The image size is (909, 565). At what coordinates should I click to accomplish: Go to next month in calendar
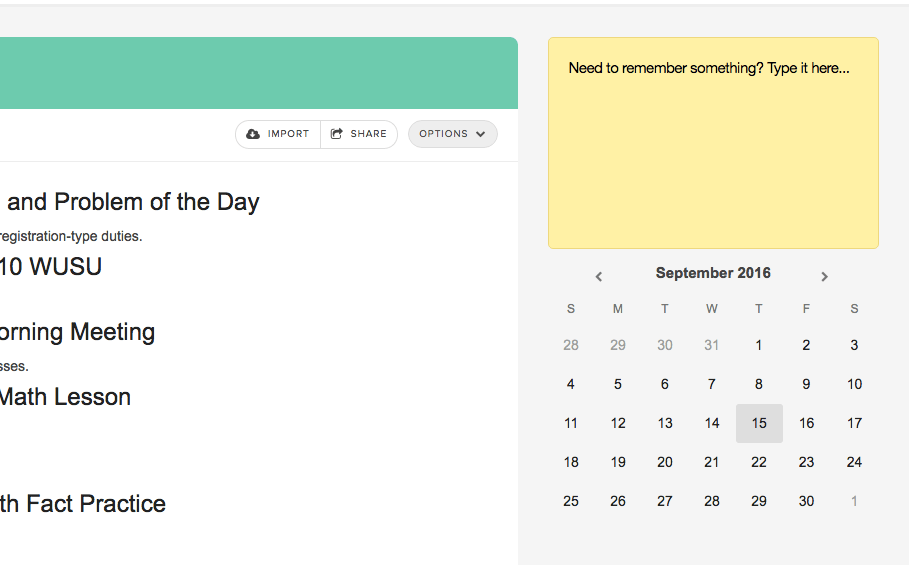click(824, 276)
